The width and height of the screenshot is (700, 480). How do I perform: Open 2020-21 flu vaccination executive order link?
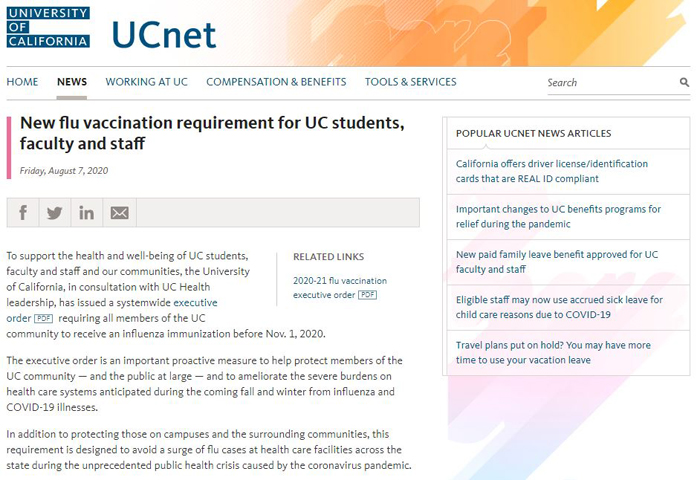click(340, 288)
